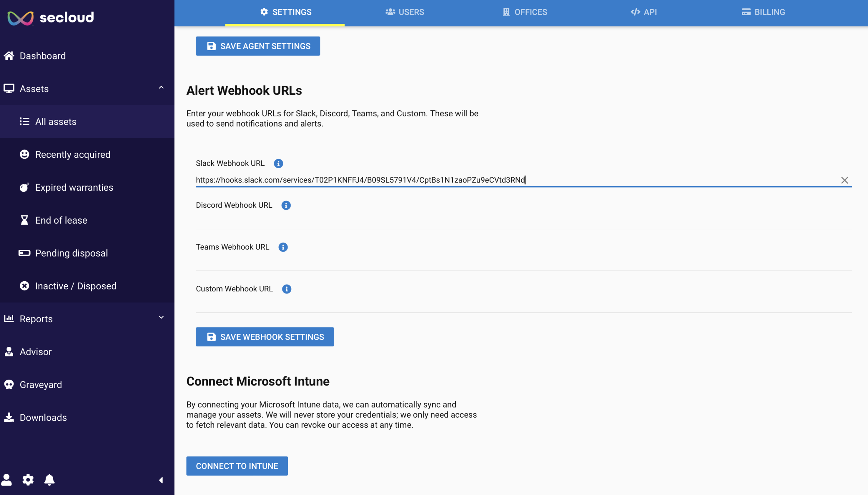Collapse the Assets menu section
Viewport: 868px width, 495px height.
(x=161, y=88)
